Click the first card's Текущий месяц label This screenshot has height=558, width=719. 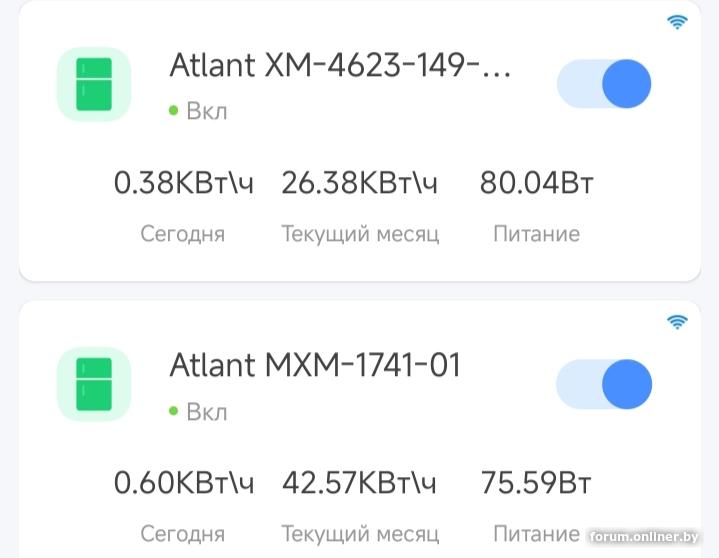point(360,235)
